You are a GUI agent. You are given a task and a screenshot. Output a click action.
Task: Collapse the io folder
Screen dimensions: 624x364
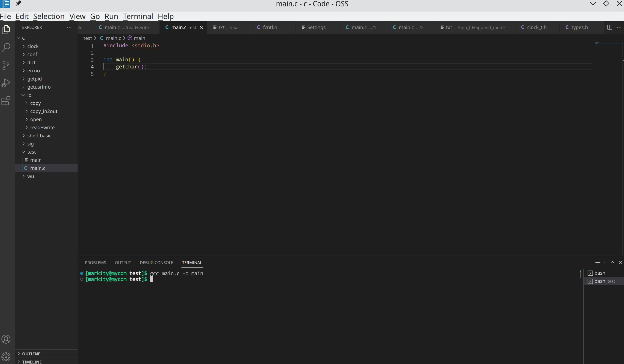pos(29,95)
